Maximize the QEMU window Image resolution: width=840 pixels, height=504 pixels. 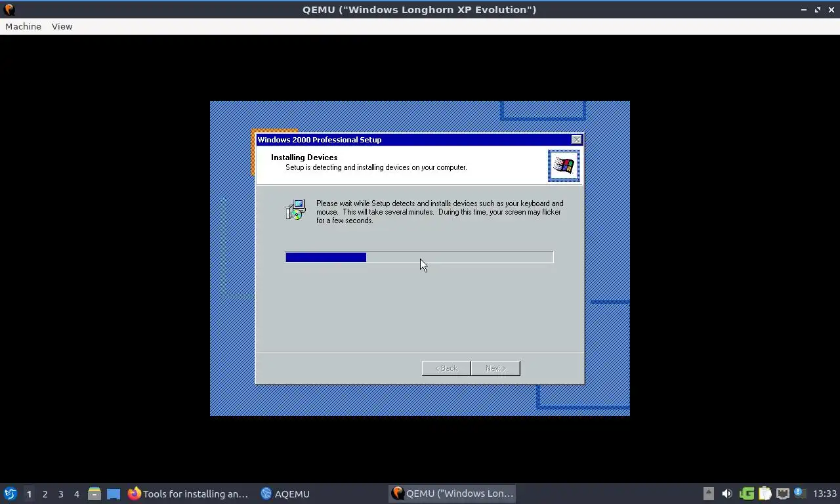click(818, 10)
